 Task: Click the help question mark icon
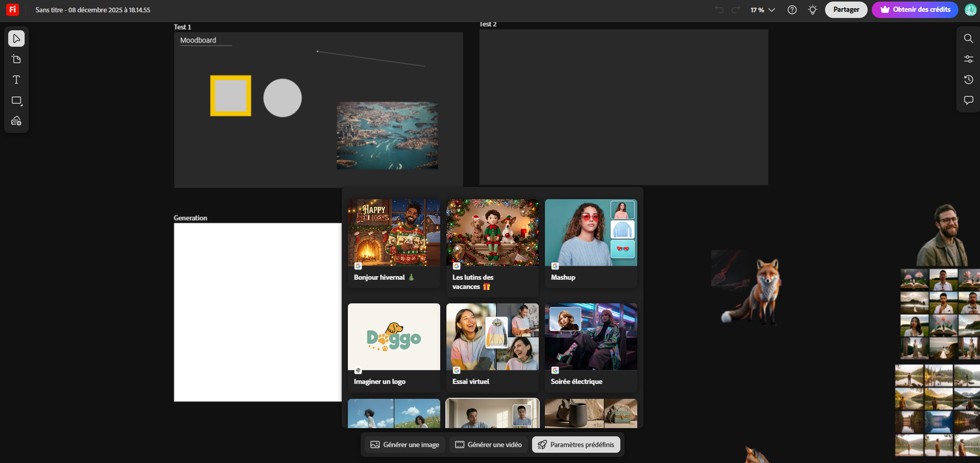click(x=792, y=10)
